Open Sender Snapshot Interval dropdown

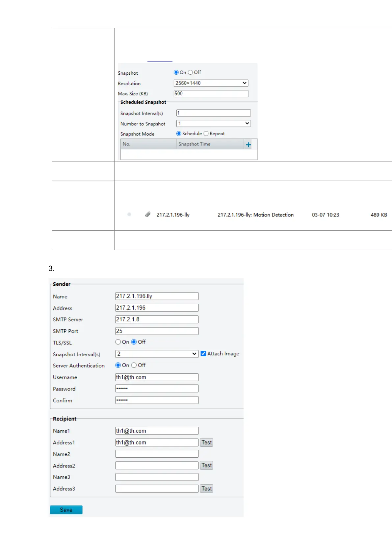tap(157, 354)
